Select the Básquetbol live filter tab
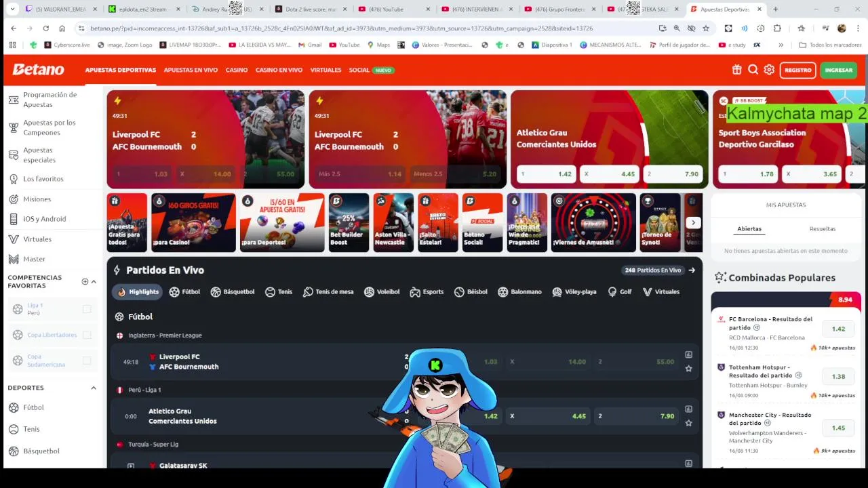The height and width of the screenshot is (488, 868). [232, 292]
